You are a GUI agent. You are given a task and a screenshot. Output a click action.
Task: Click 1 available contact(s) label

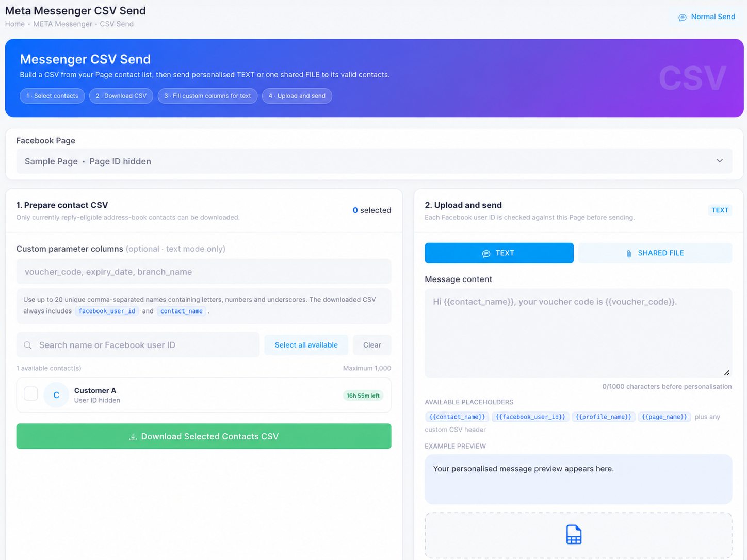pyautogui.click(x=48, y=368)
